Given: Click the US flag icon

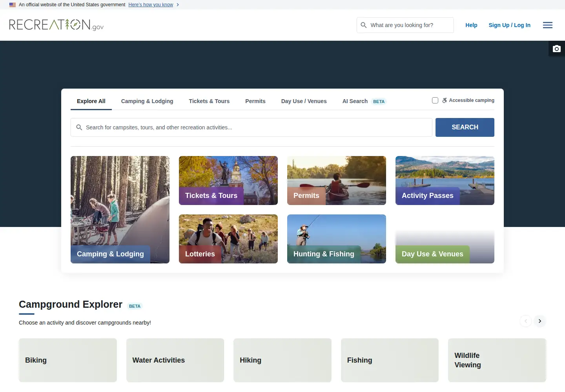Looking at the screenshot, I should [x=13, y=5].
